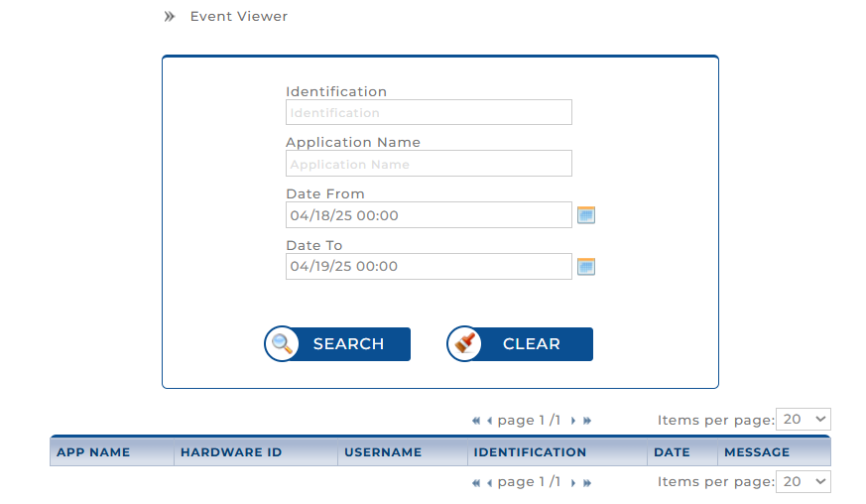Focus the Identification input field

(x=429, y=113)
